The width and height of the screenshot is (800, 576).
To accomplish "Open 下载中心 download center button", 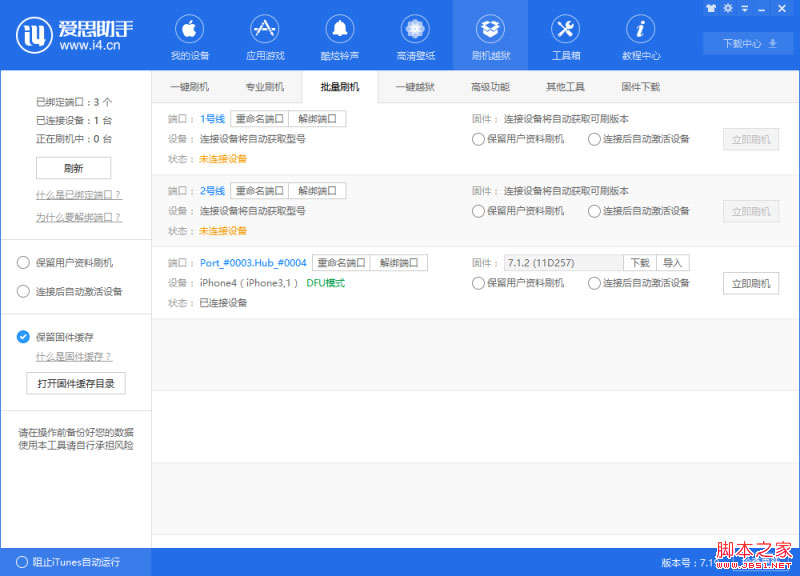I will click(x=749, y=43).
